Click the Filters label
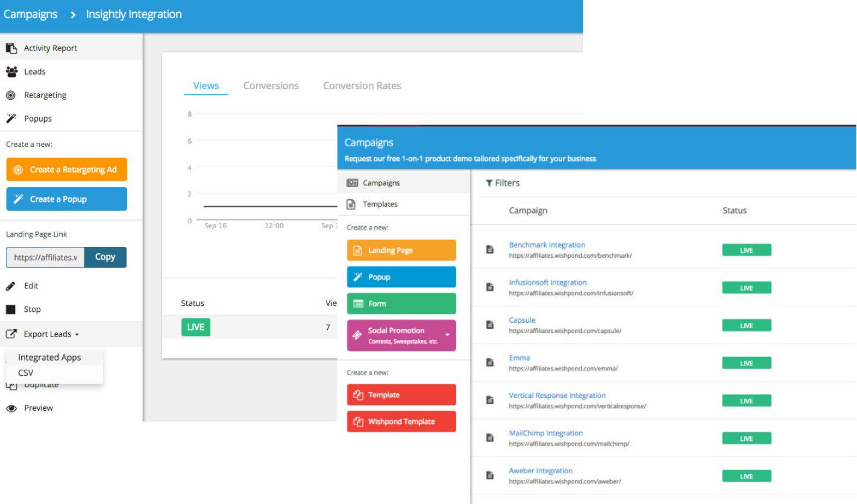The height and width of the screenshot is (504, 857). pyautogui.click(x=507, y=183)
